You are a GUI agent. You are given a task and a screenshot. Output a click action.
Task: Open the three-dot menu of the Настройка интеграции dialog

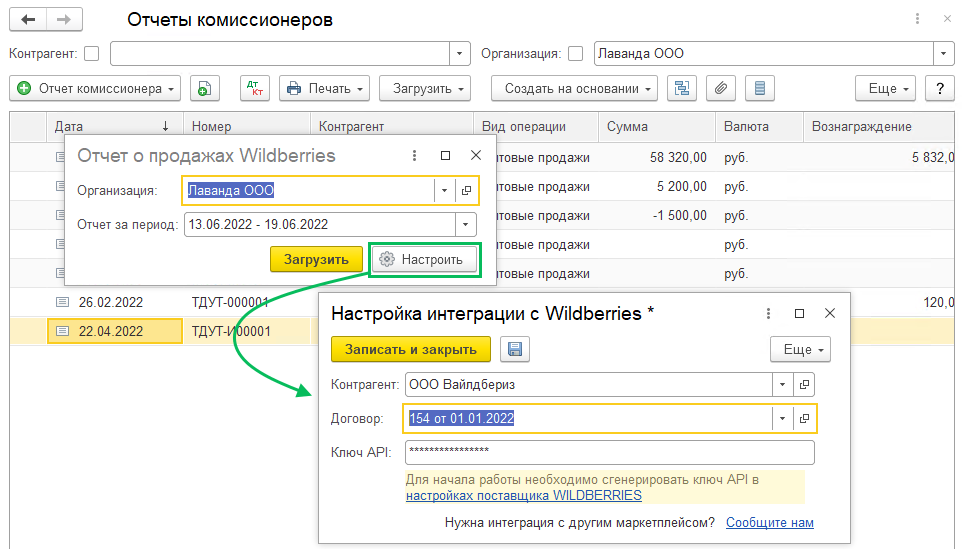(768, 314)
